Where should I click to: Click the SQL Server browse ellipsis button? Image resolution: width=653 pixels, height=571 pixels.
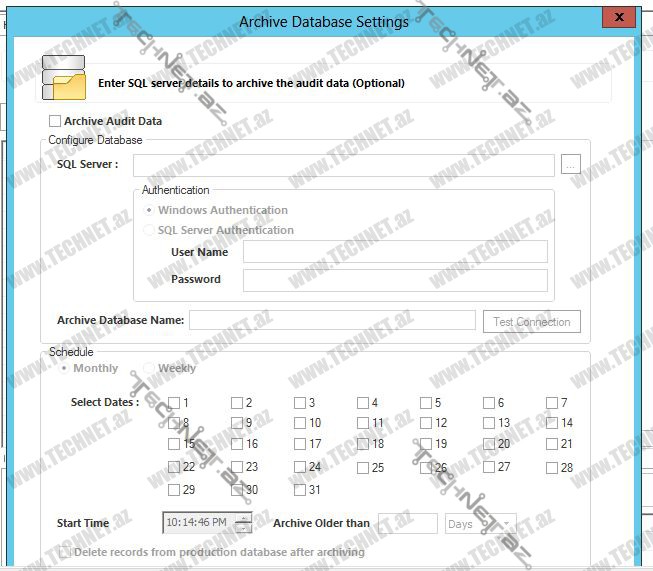pos(570,165)
